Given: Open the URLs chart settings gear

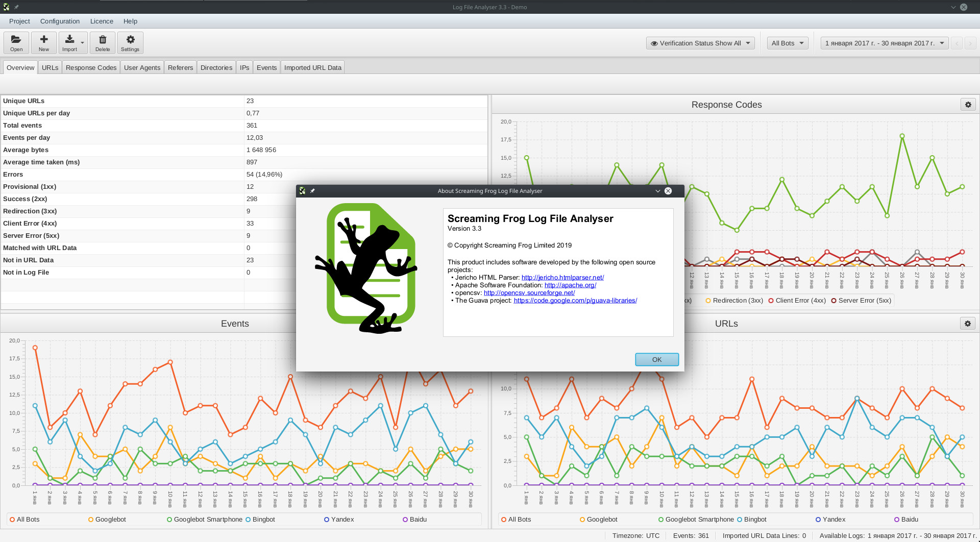Looking at the screenshot, I should coord(968,324).
